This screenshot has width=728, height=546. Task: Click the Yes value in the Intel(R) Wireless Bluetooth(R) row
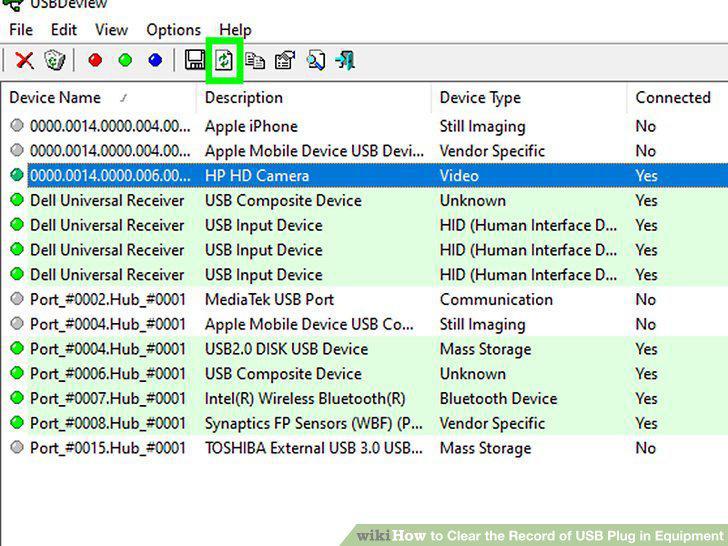(x=646, y=398)
